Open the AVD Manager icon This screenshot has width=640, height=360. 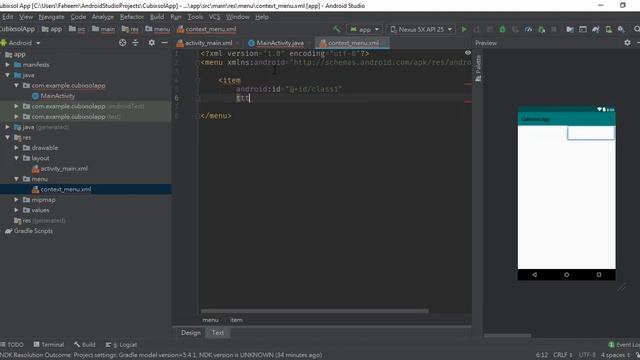coord(609,29)
